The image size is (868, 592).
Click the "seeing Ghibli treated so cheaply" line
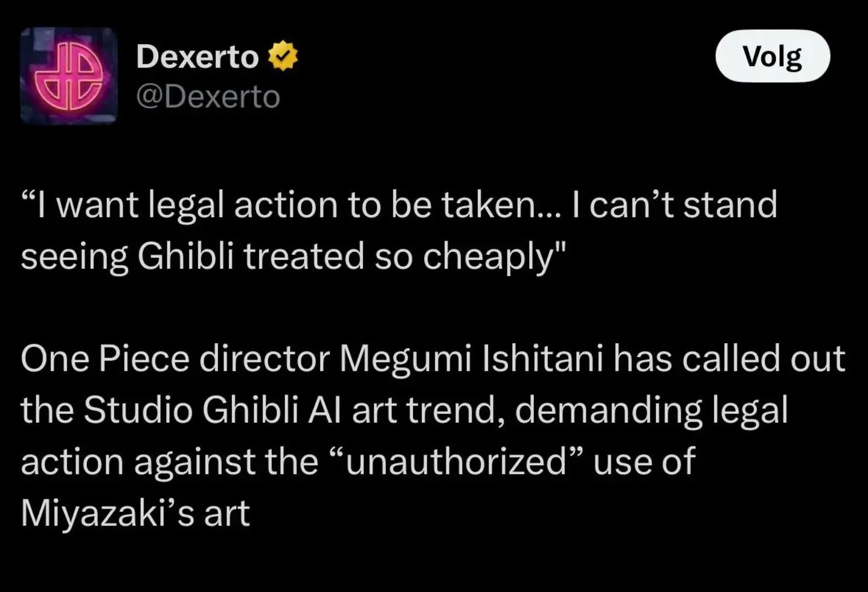293,256
